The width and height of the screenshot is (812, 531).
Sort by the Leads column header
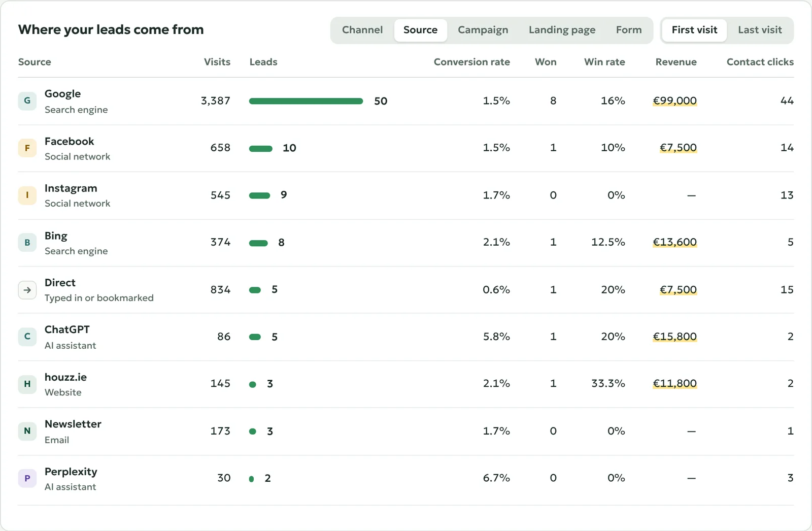point(263,62)
